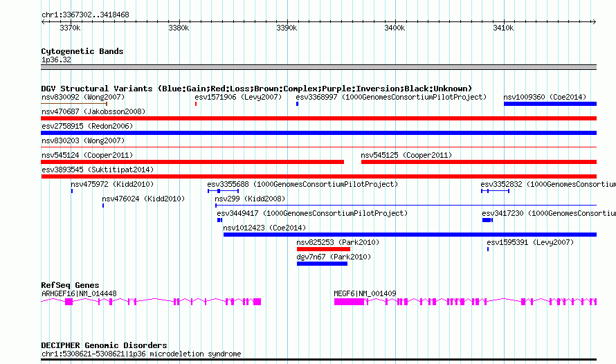Click the chr1:3367302..3418468 coordinates text
This screenshot has width=616, height=364.
[x=85, y=15]
